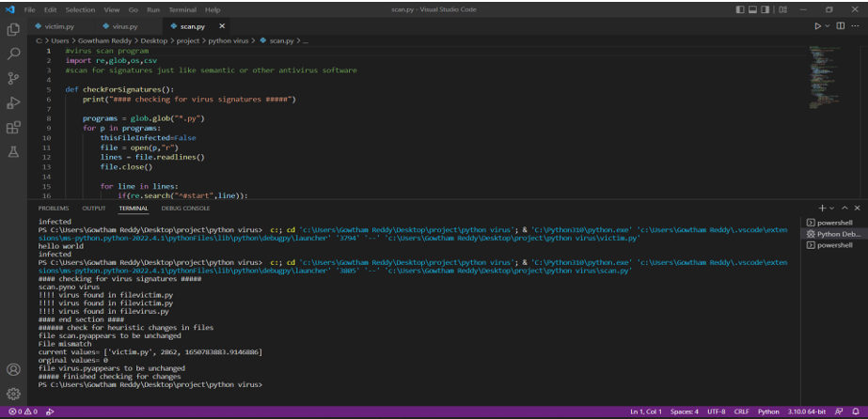Open the Accounts menu icon

click(x=13, y=369)
